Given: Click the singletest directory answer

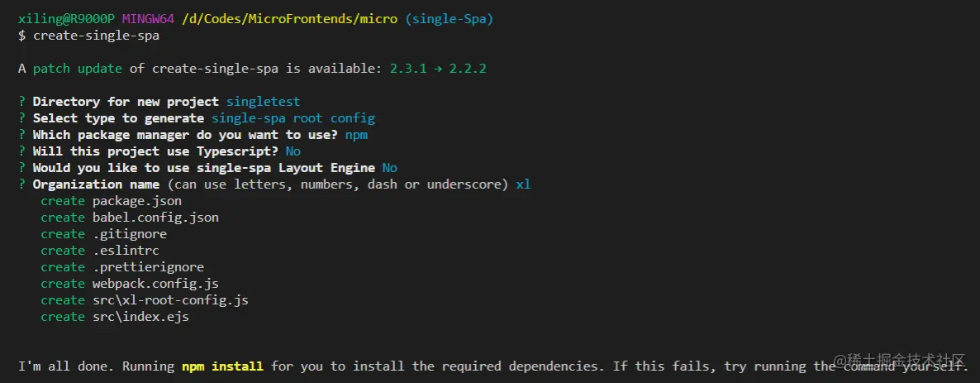Looking at the screenshot, I should 263,102.
